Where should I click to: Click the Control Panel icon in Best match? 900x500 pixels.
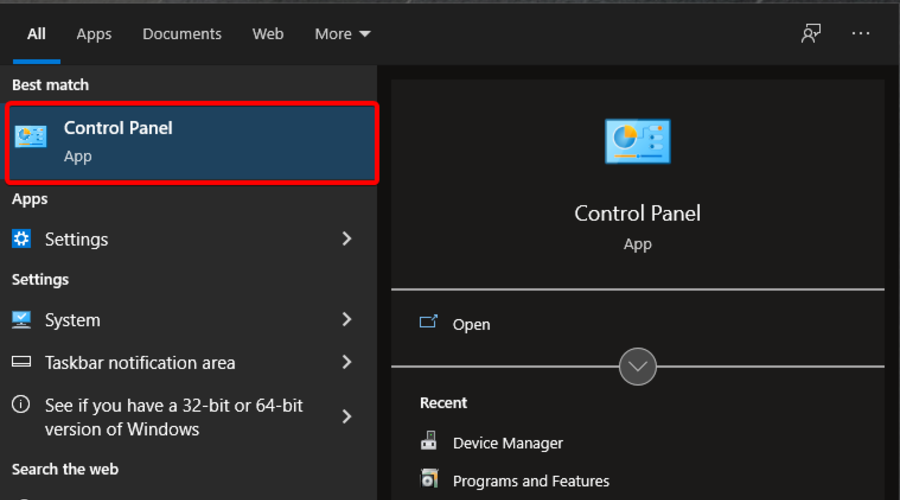click(x=31, y=137)
